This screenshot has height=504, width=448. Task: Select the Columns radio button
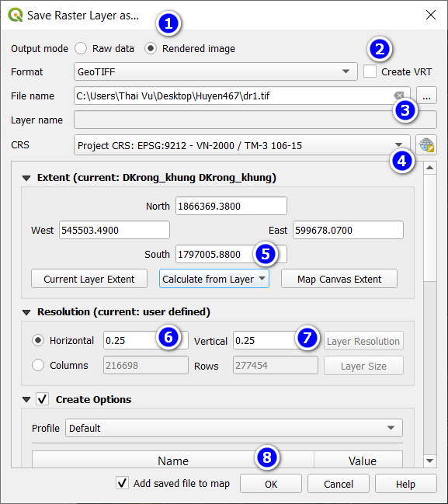coord(38,365)
